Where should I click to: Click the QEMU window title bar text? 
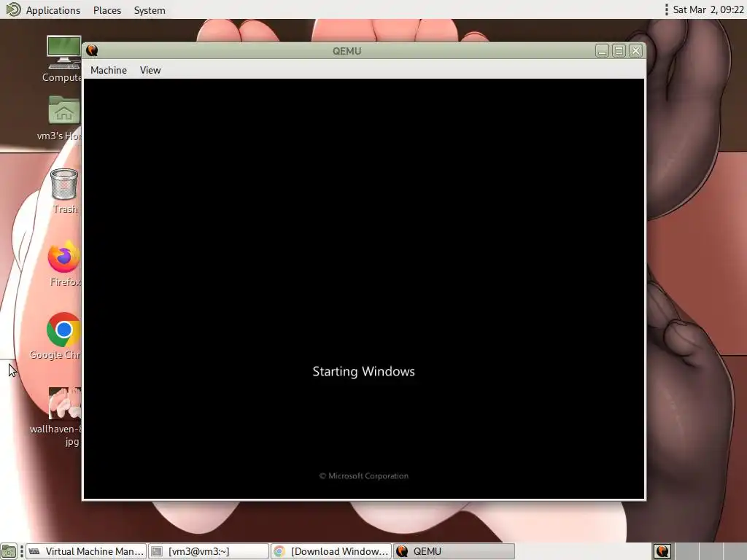coord(347,51)
